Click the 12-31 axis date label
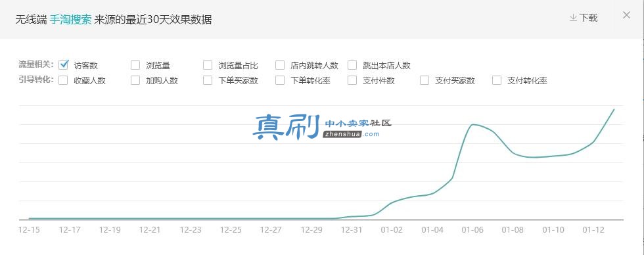The width and height of the screenshot is (644, 255). (352, 230)
